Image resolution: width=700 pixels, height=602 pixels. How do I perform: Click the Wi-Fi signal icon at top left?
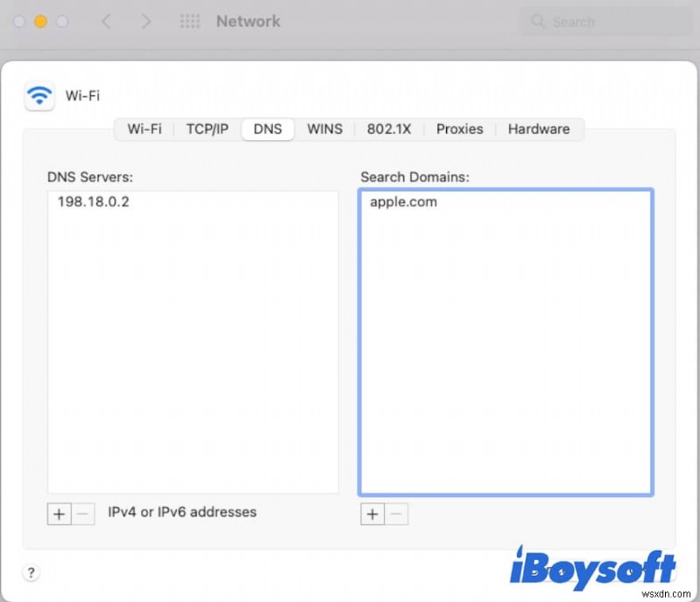(38, 95)
